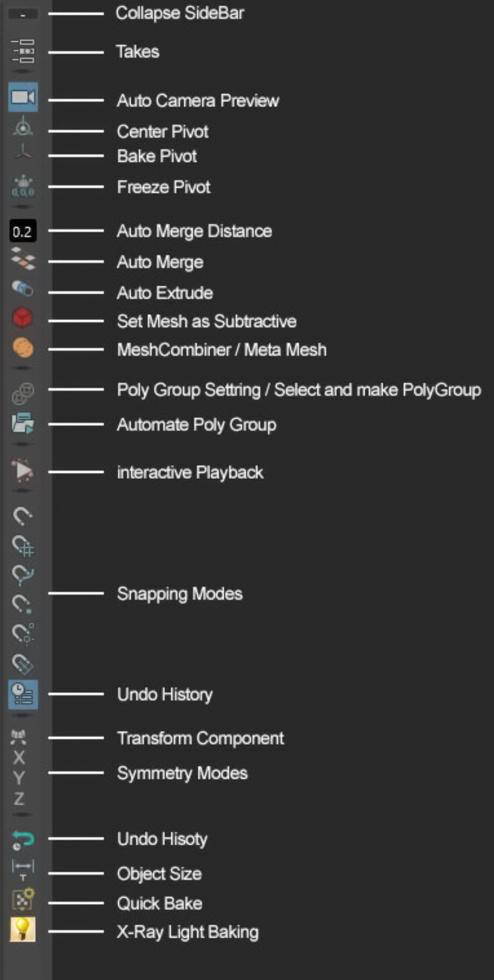Click the Object Size icon
Screen dimensions: 494x980
(x=23, y=869)
